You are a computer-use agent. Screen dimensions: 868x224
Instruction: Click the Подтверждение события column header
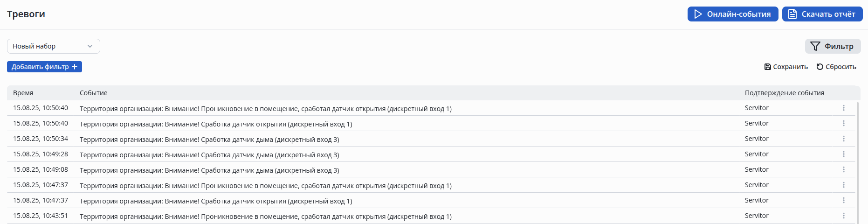click(x=784, y=93)
